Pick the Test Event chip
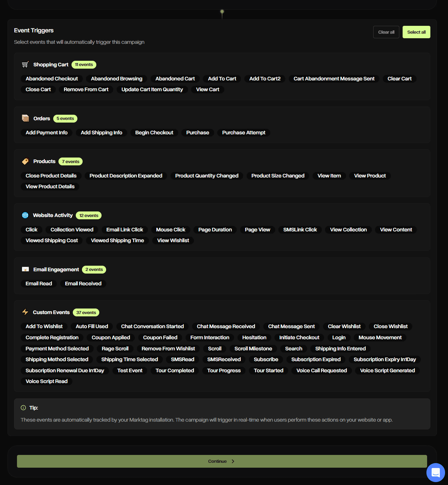The width and height of the screenshot is (448, 485). coord(130,371)
